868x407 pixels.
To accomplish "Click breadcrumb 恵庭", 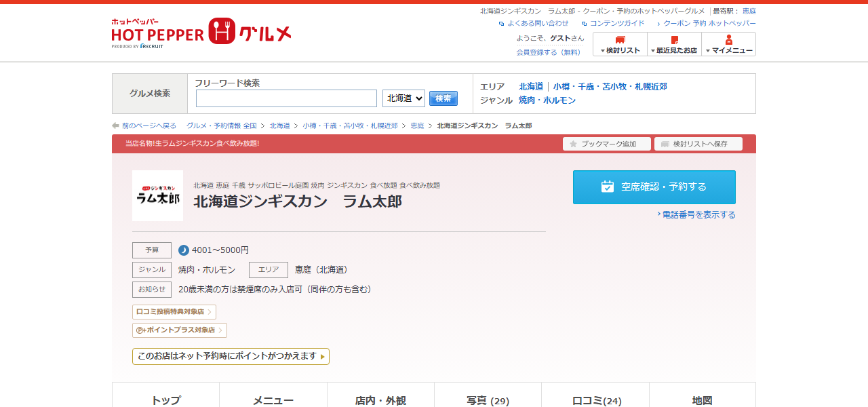I will pyautogui.click(x=417, y=126).
